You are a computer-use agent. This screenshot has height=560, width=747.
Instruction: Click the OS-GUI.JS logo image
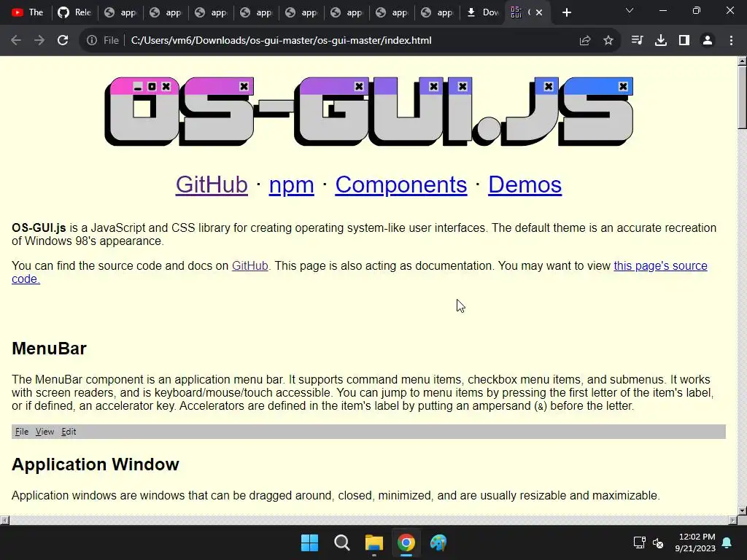(x=368, y=112)
